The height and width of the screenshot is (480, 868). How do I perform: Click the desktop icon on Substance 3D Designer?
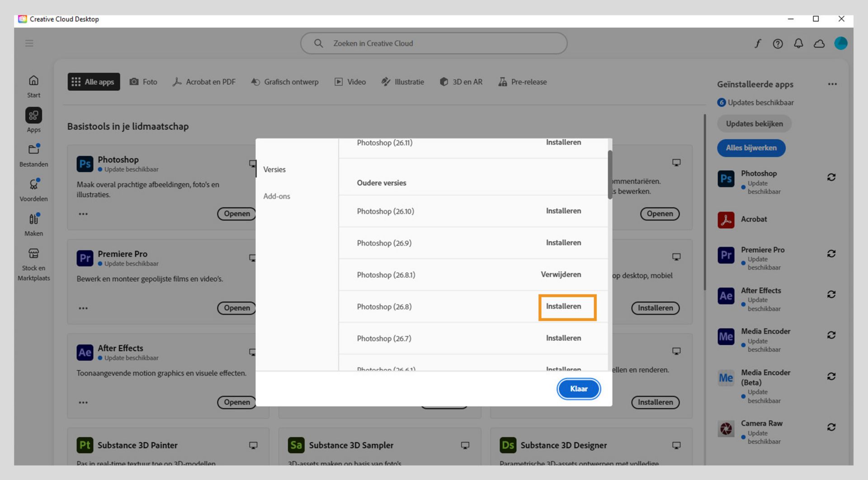(x=676, y=446)
